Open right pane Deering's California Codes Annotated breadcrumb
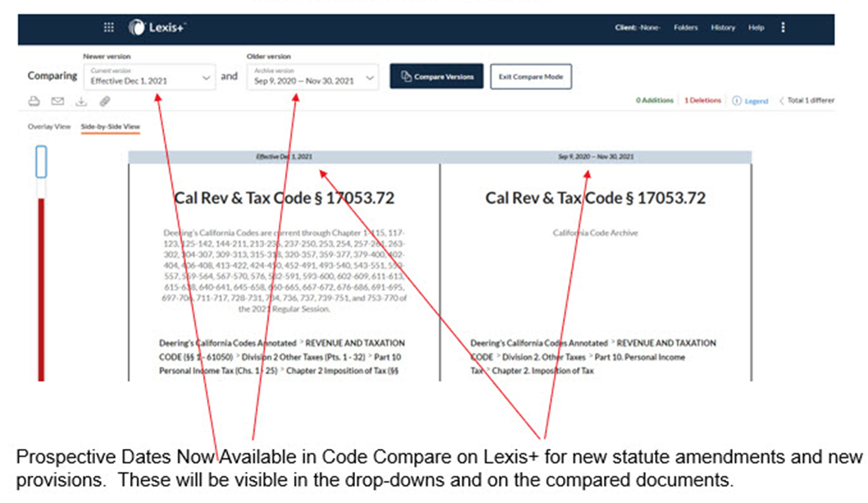The height and width of the screenshot is (503, 868). click(x=539, y=343)
